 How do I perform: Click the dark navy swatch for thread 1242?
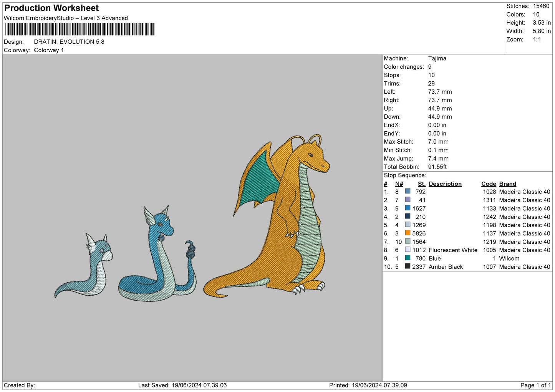(x=408, y=216)
